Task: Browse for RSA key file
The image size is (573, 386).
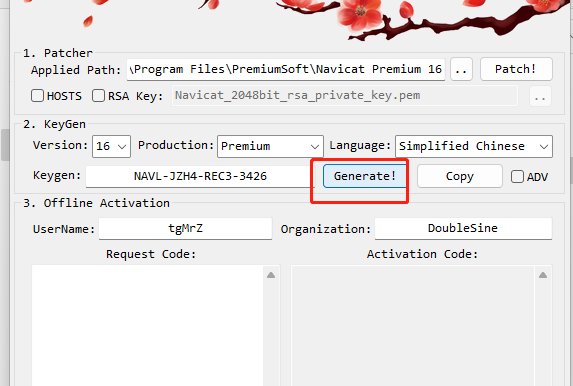Action: (x=540, y=96)
